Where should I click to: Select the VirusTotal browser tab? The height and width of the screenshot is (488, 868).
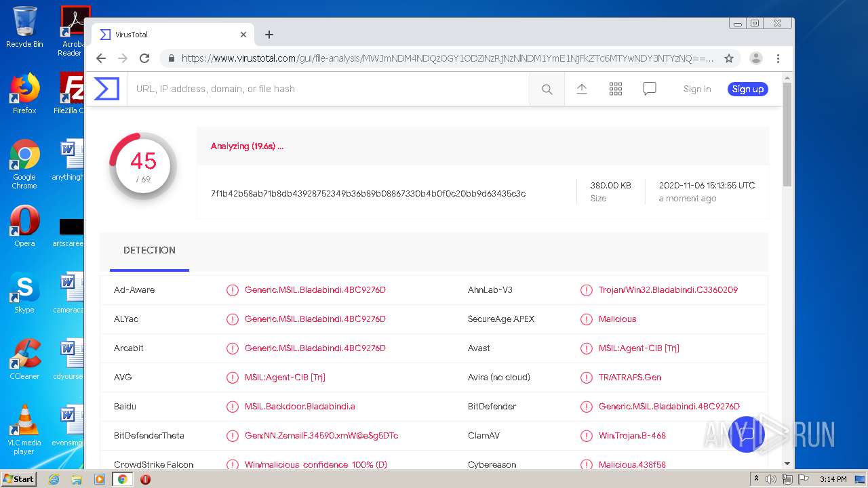coord(173,35)
